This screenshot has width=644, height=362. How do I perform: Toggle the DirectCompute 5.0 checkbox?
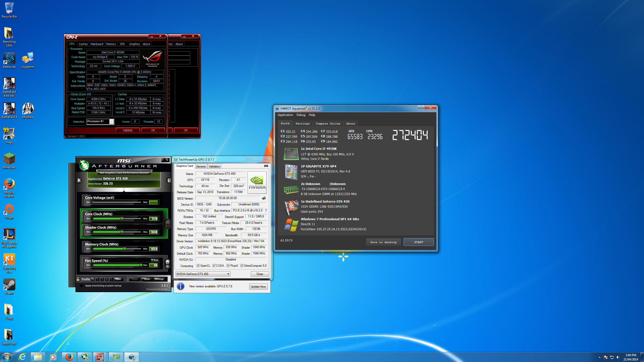tap(242, 266)
